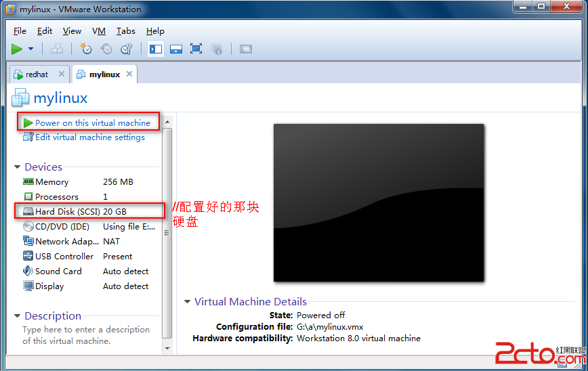This screenshot has height=371, width=588.
Task: Click the NAT network value
Action: click(111, 241)
